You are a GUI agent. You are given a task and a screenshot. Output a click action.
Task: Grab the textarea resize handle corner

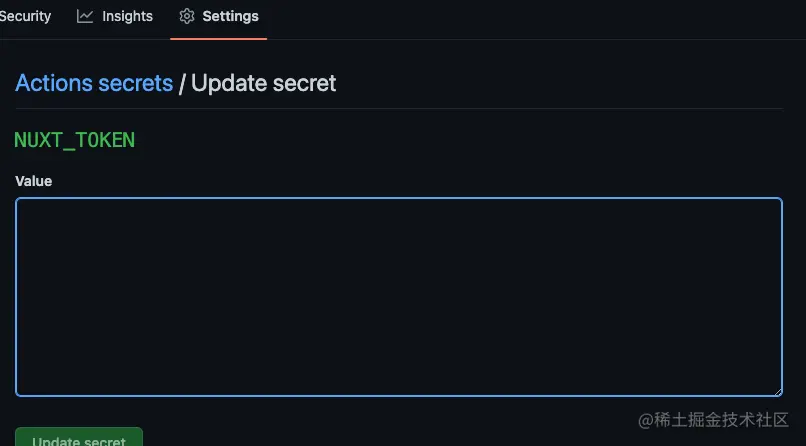[x=778, y=392]
